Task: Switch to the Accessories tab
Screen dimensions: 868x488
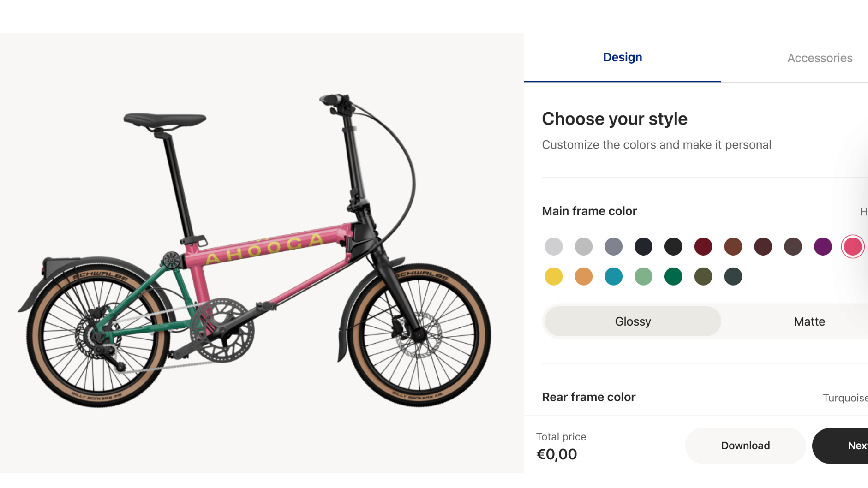Action: pyautogui.click(x=820, y=58)
